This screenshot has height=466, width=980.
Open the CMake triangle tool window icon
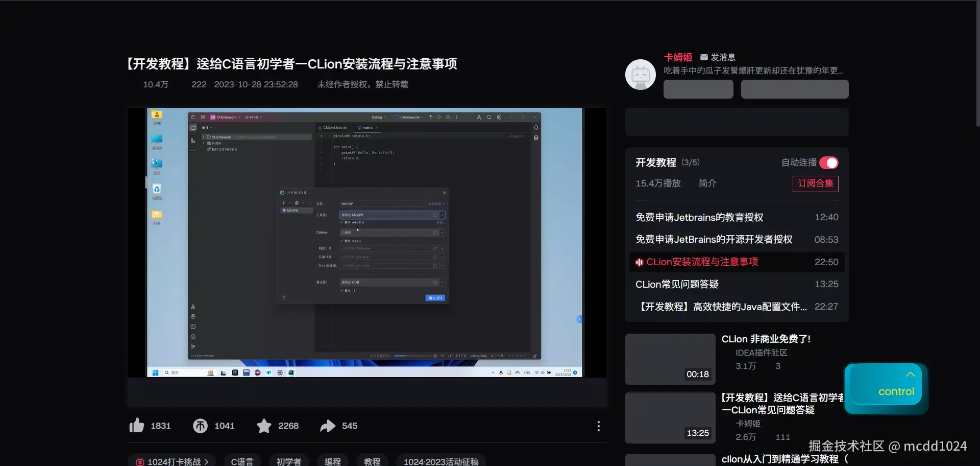pos(193,307)
